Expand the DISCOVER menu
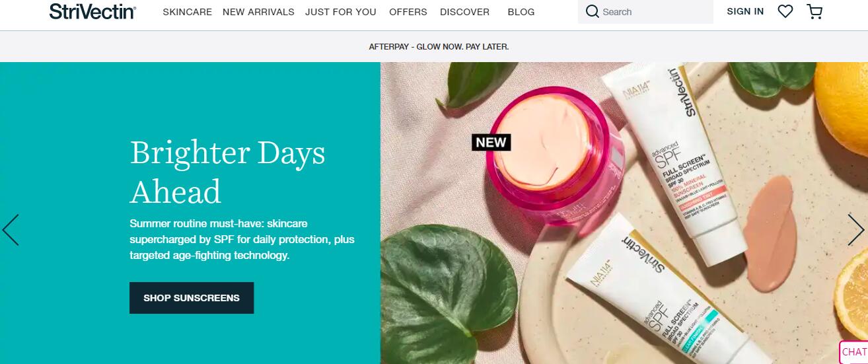Image resolution: width=868 pixels, height=364 pixels. (465, 12)
